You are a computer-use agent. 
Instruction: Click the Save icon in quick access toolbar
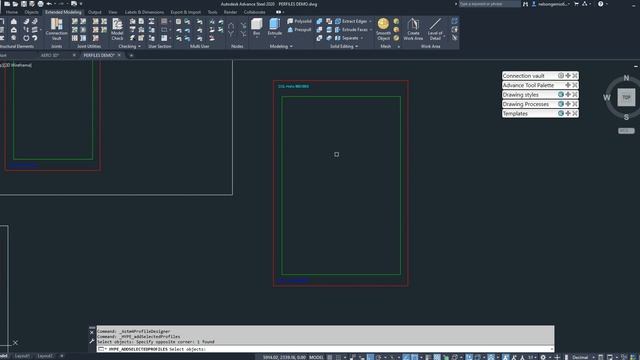coord(24,4)
